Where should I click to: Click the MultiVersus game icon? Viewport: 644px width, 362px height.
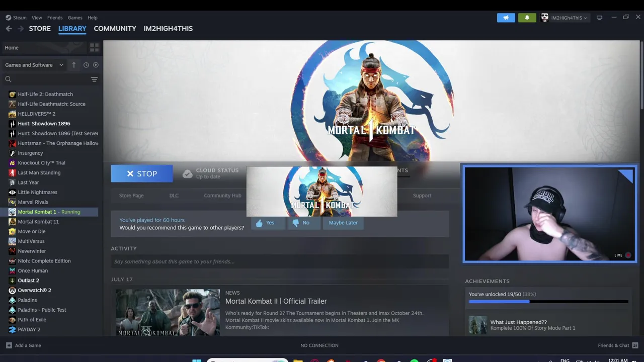(x=12, y=241)
